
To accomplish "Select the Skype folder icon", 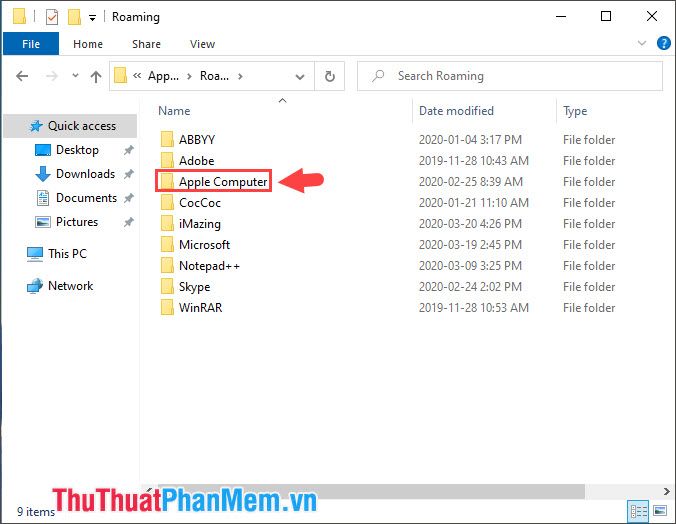I will pyautogui.click(x=167, y=286).
